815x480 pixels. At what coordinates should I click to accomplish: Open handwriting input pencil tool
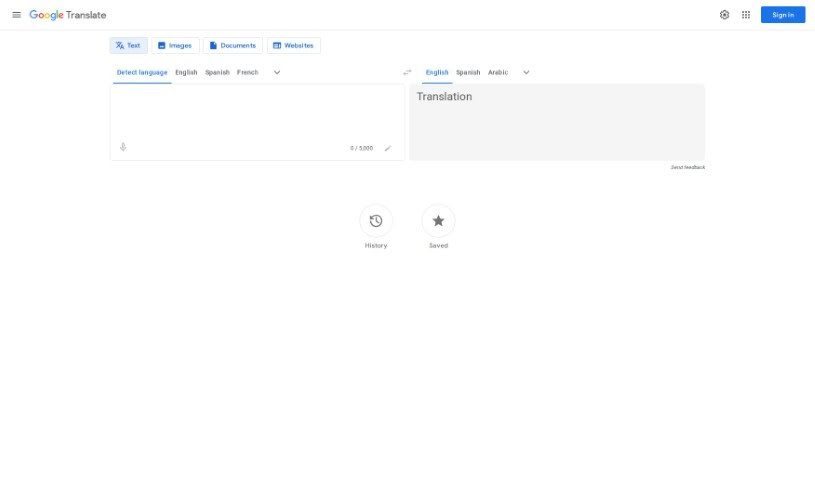coord(388,149)
